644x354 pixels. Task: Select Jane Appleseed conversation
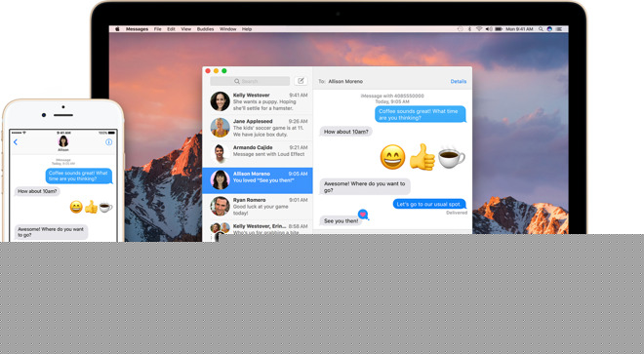pyautogui.click(x=258, y=128)
